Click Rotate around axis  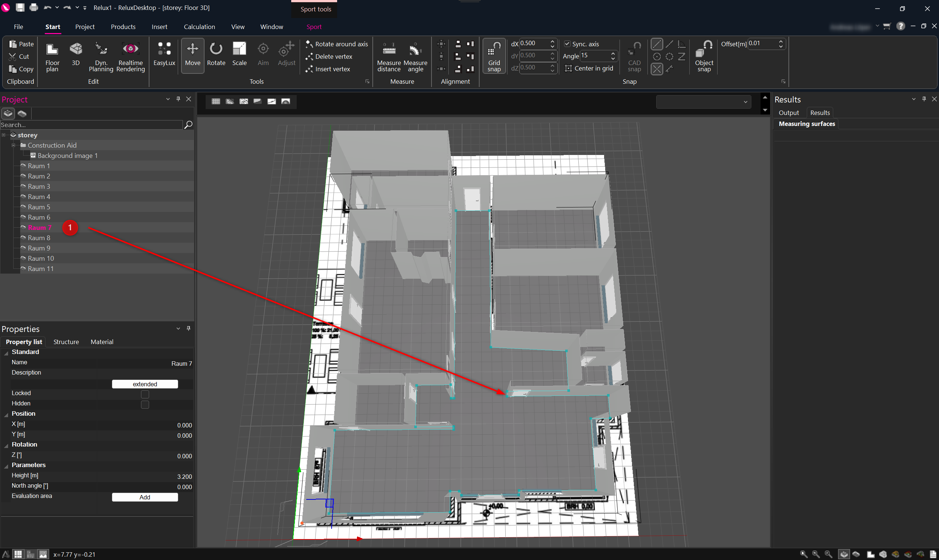pos(336,44)
